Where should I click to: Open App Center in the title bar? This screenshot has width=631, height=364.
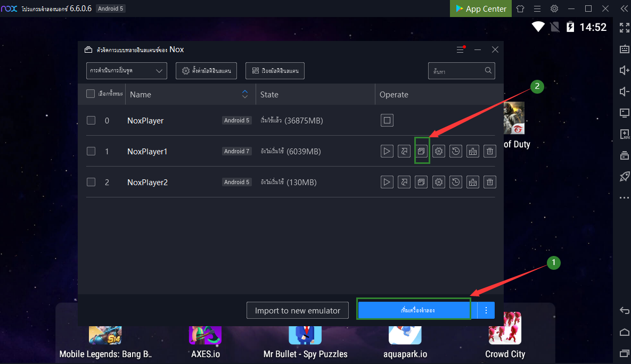[480, 9]
